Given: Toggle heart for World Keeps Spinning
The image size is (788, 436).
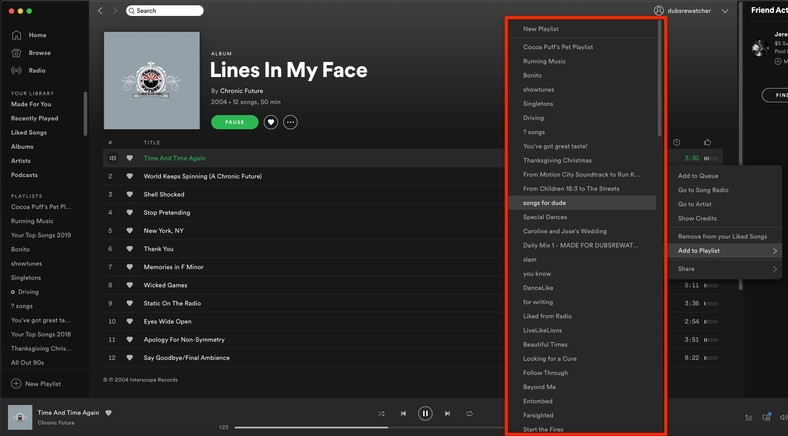Looking at the screenshot, I should click(x=130, y=176).
